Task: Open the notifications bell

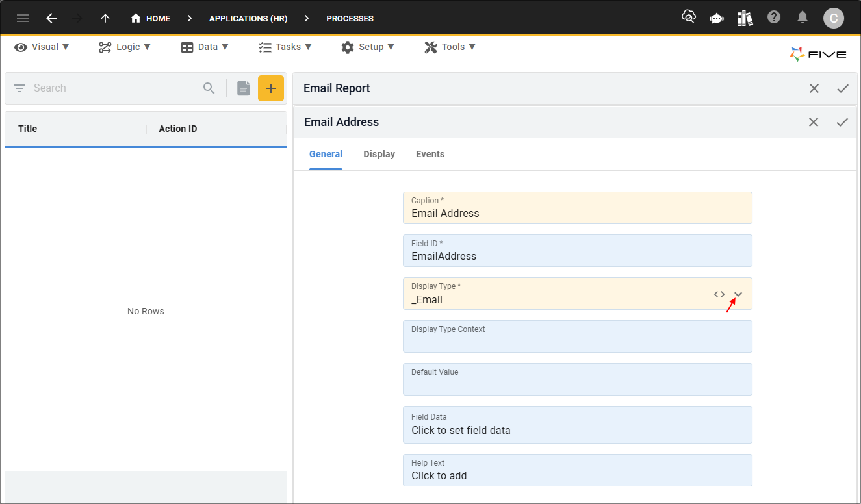Action: 803,18
